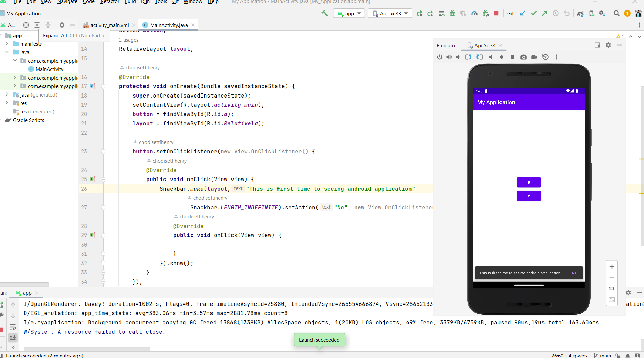This screenshot has width=644, height=358.
Task: Stop the running app with red square icon
Action: 496,13
